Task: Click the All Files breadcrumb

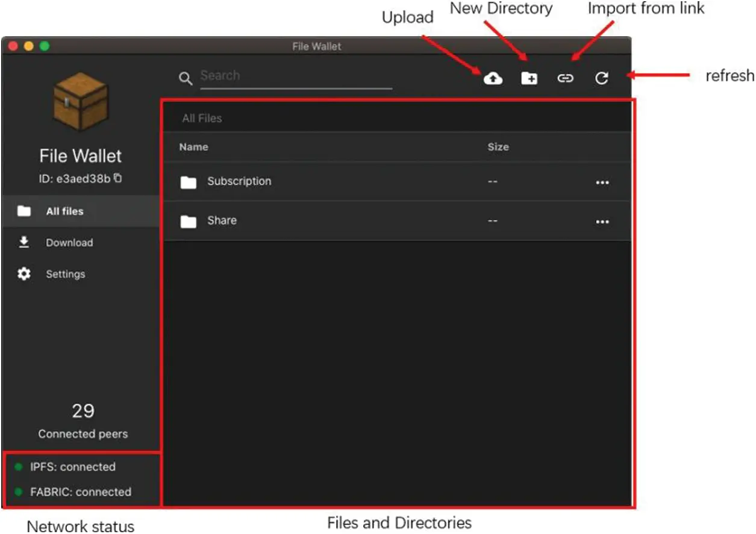Action: tap(202, 119)
